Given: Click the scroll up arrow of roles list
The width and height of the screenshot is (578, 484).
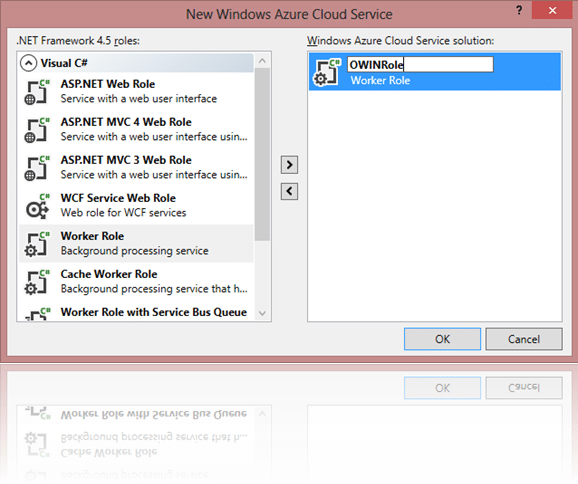Looking at the screenshot, I should [x=262, y=61].
